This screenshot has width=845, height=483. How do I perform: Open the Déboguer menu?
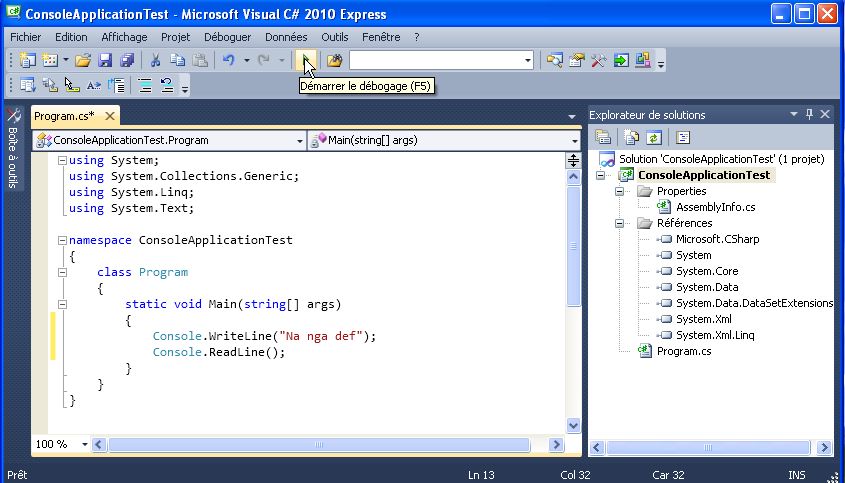pos(227,37)
